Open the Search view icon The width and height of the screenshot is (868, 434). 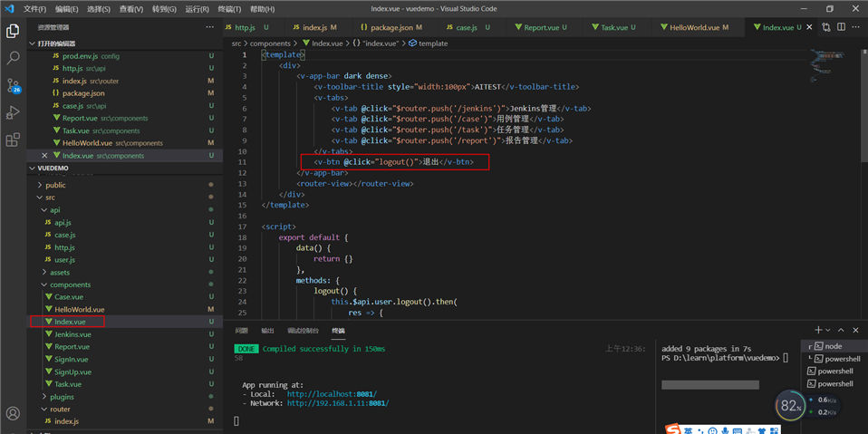[12, 58]
